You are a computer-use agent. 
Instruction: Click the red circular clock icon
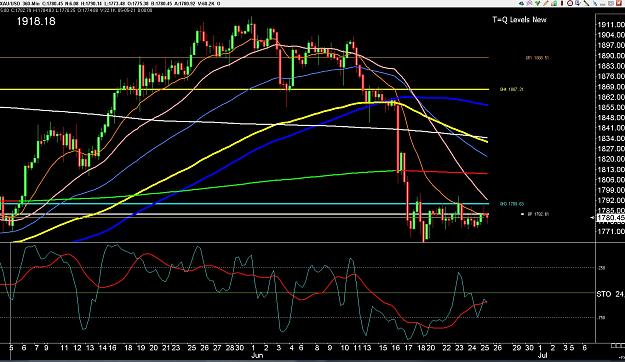pos(570,3)
